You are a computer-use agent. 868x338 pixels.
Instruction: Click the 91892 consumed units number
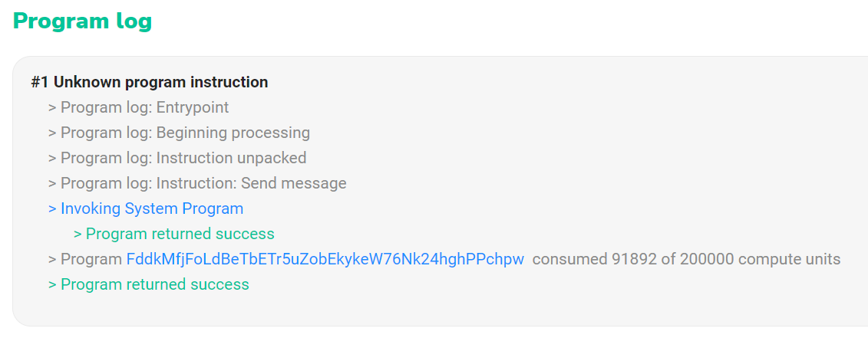[634, 259]
